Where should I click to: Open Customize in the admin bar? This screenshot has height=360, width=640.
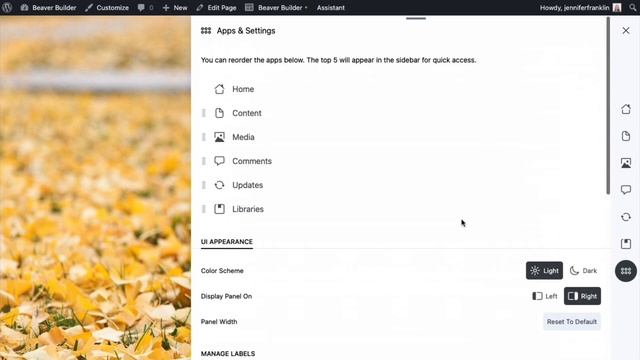point(107,7)
